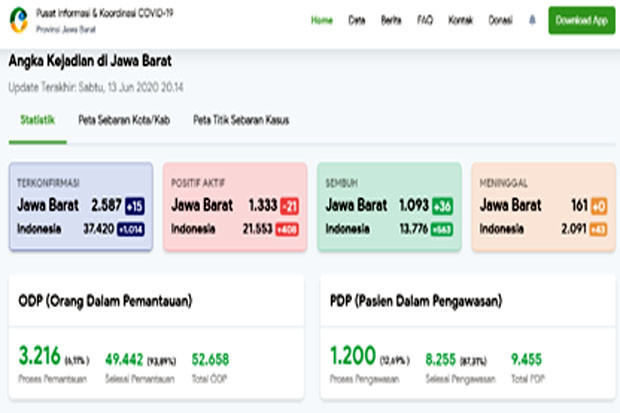This screenshot has width=620, height=413.
Task: Go to the Home menu item
Action: [321, 20]
